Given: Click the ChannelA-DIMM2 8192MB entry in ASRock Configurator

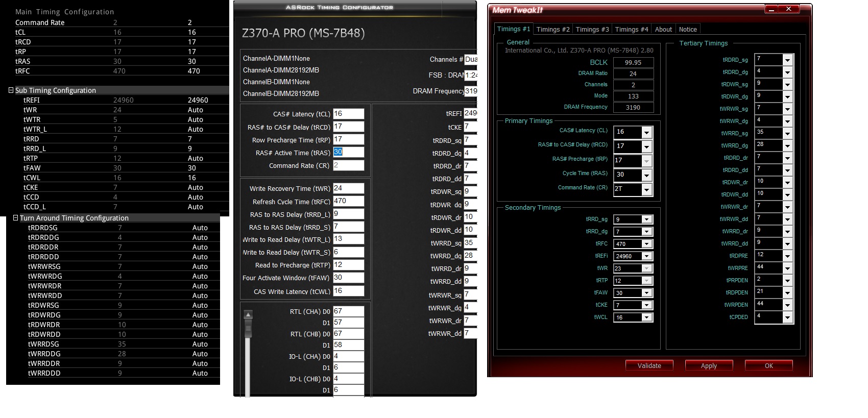Looking at the screenshot, I should click(281, 70).
